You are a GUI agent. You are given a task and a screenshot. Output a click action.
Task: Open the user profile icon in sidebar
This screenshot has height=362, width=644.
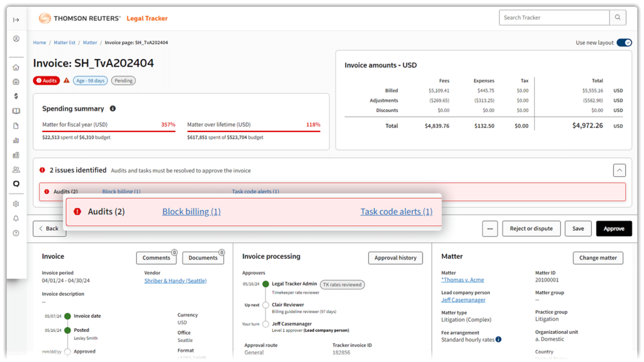click(x=16, y=39)
